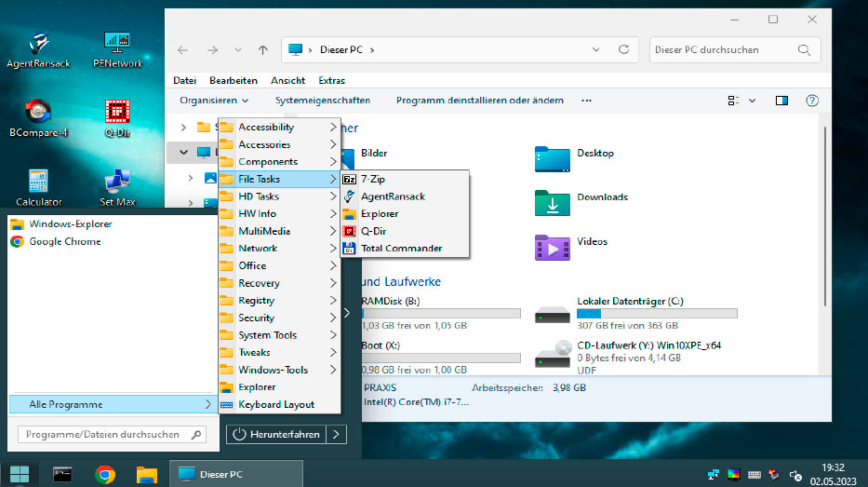Click Systemeigenschaften toolbar button
868x487 pixels.
coord(323,101)
